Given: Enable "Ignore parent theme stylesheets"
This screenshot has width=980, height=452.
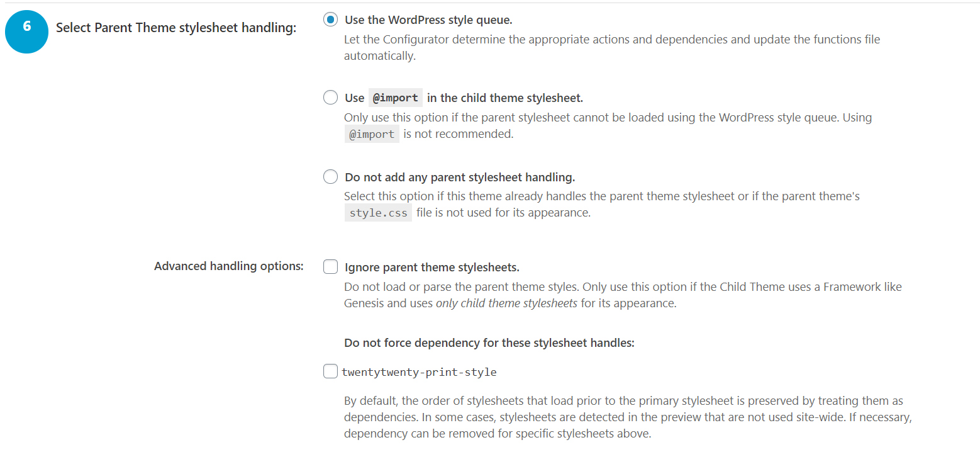Looking at the screenshot, I should coord(330,266).
